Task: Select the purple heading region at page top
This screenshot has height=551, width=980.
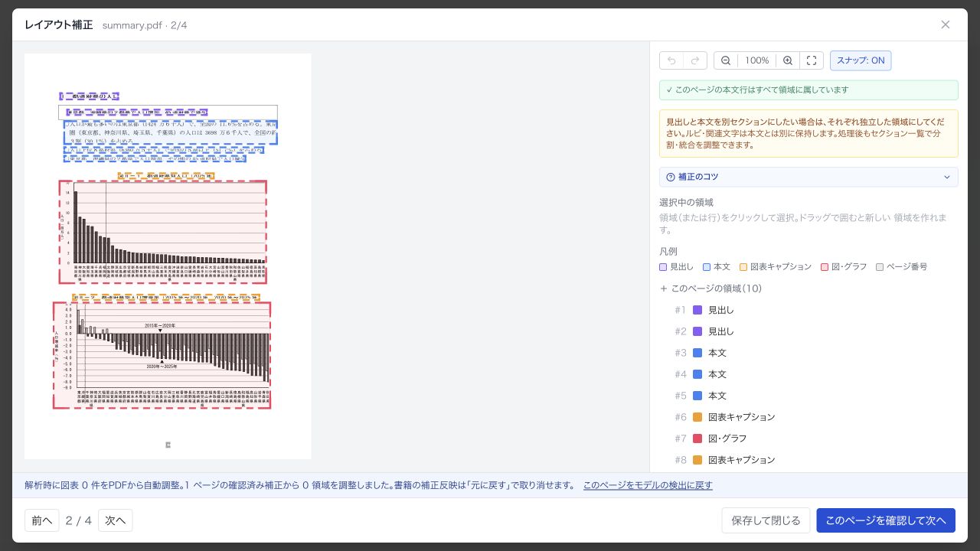Action: pos(90,96)
